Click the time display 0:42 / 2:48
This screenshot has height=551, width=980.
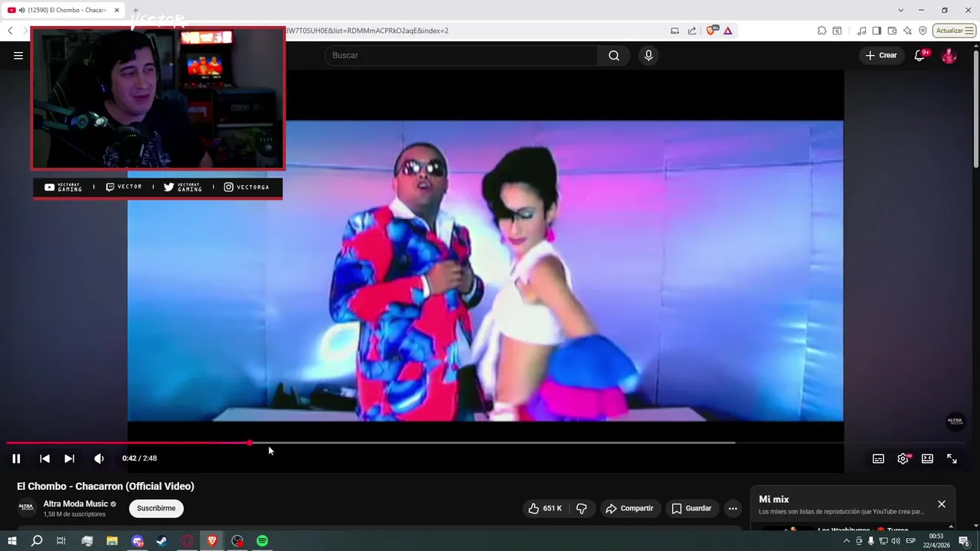click(139, 458)
